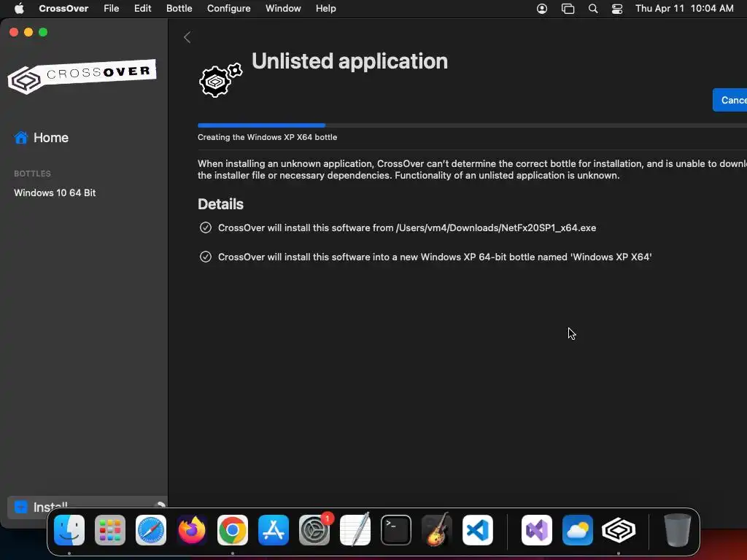Open App Store from the dock
The image size is (747, 560).
(274, 530)
